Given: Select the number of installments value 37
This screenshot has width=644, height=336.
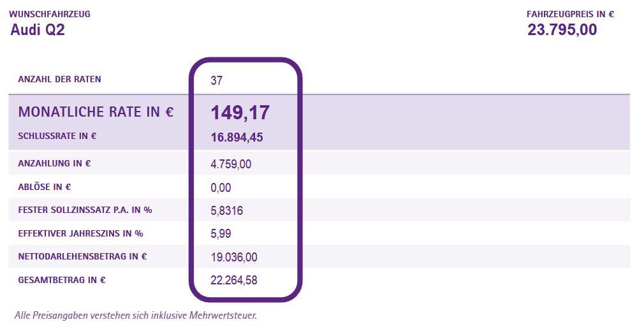Looking at the screenshot, I should coord(217,81).
